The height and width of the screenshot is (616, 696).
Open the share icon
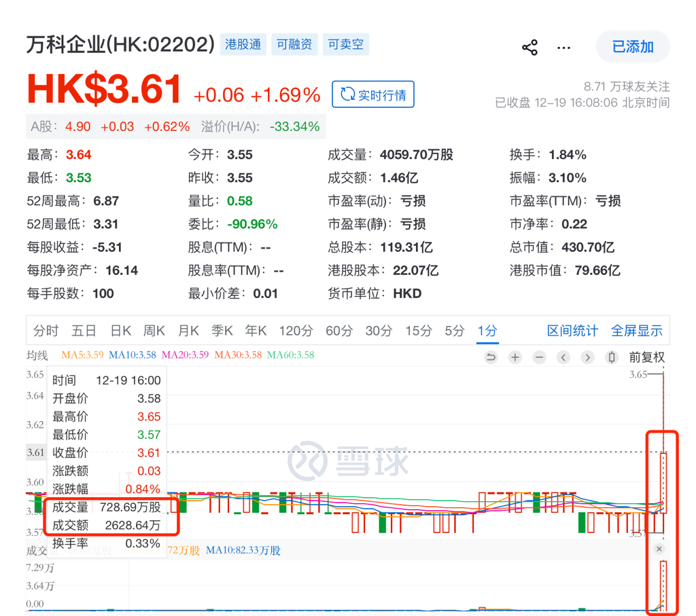529,47
